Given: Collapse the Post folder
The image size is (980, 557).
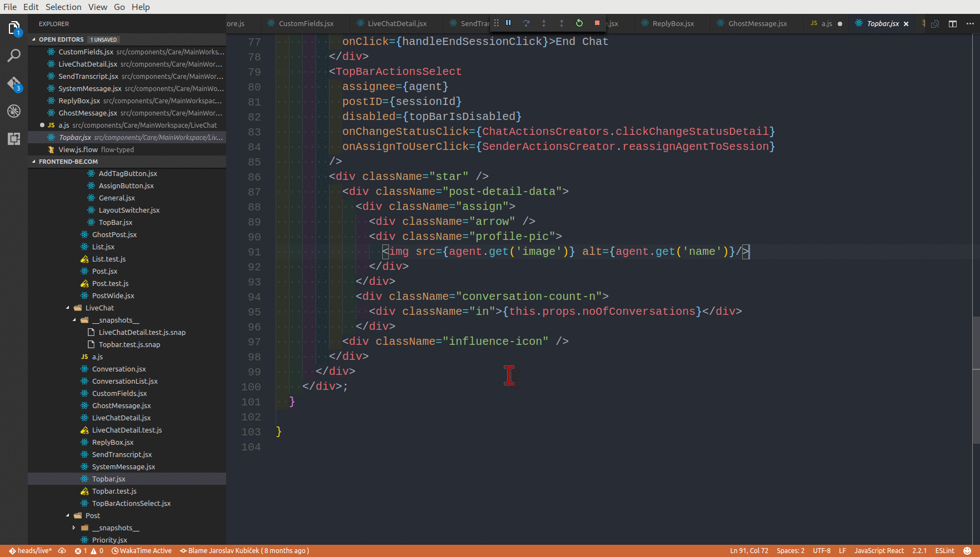Looking at the screenshot, I should tap(93, 515).
